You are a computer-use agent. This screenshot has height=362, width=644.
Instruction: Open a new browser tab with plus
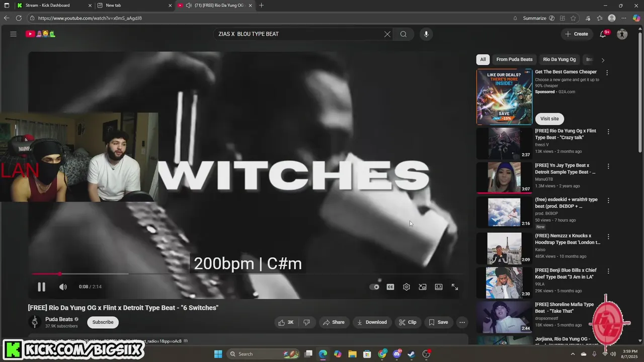click(261, 6)
